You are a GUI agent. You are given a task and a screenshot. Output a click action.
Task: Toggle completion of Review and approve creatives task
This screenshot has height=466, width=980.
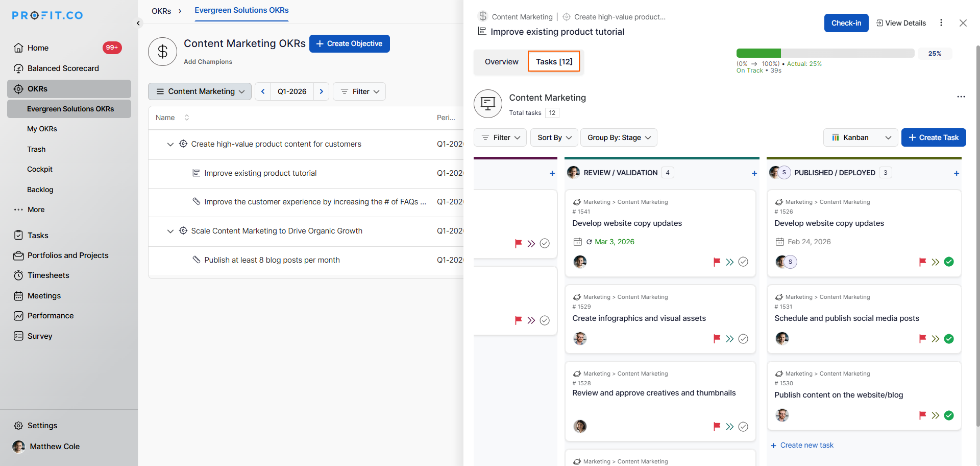(743, 427)
